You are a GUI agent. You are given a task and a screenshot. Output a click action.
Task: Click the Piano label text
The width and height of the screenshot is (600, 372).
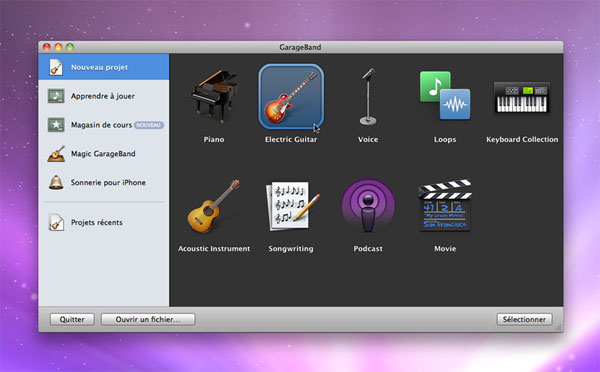tap(214, 139)
